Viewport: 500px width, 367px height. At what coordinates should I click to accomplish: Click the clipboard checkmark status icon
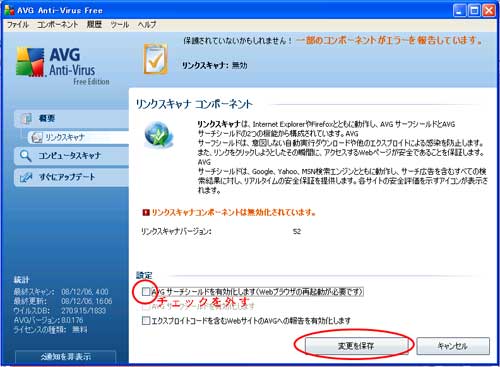click(156, 59)
